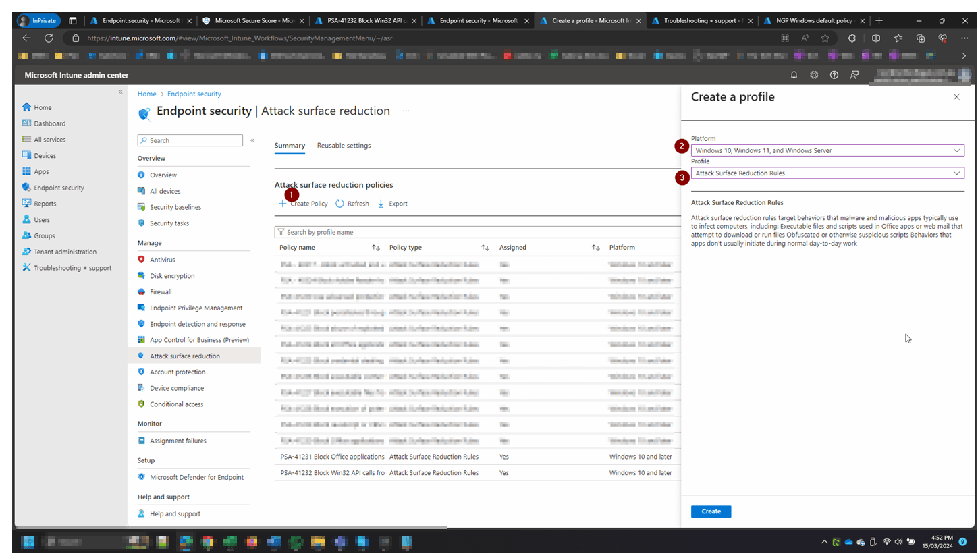Export the policy list

click(392, 204)
